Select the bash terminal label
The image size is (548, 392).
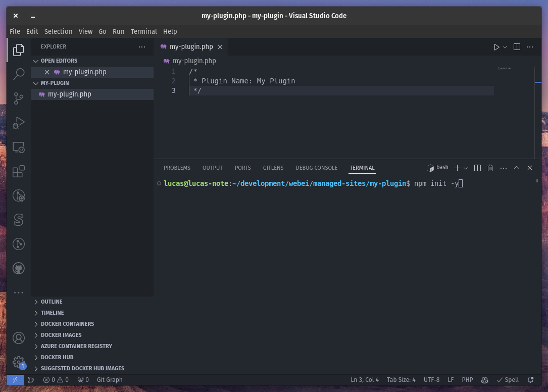437,168
